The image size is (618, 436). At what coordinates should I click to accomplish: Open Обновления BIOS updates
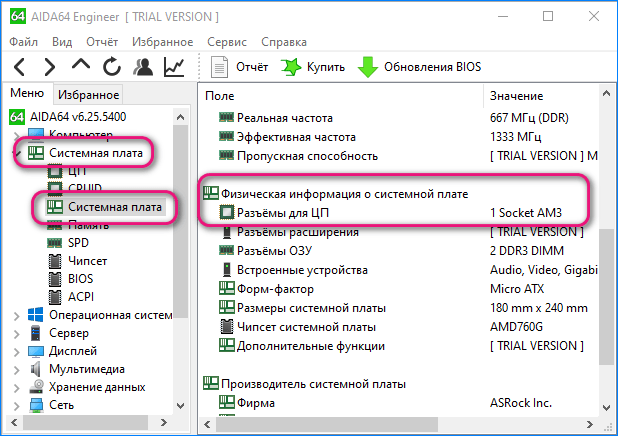click(420, 67)
